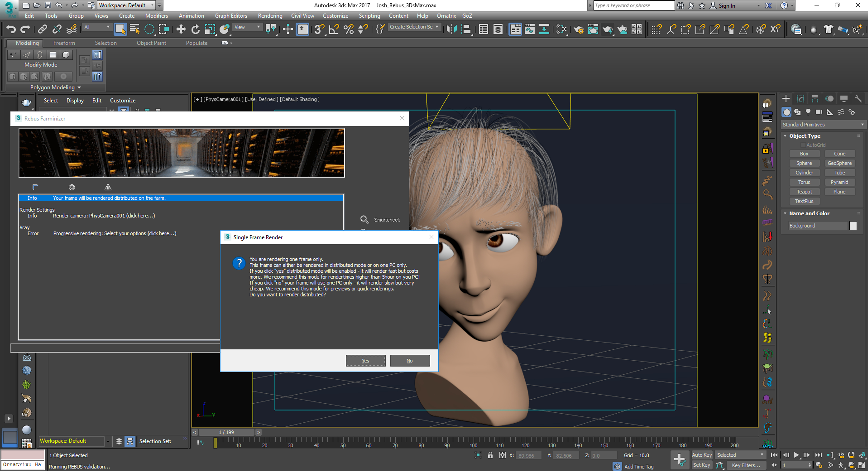The width and height of the screenshot is (868, 471).
Task: Activate the Select and Scale tool
Action: tap(210, 29)
